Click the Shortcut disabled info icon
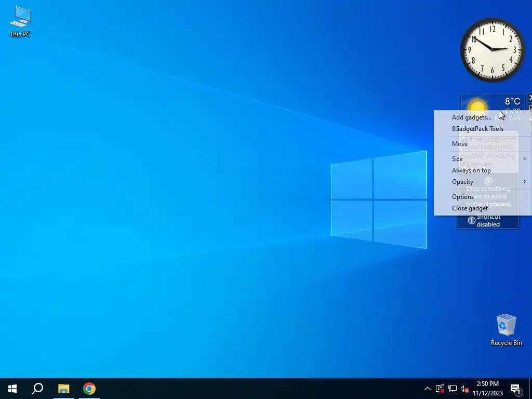This screenshot has height=399, width=532. click(x=471, y=220)
